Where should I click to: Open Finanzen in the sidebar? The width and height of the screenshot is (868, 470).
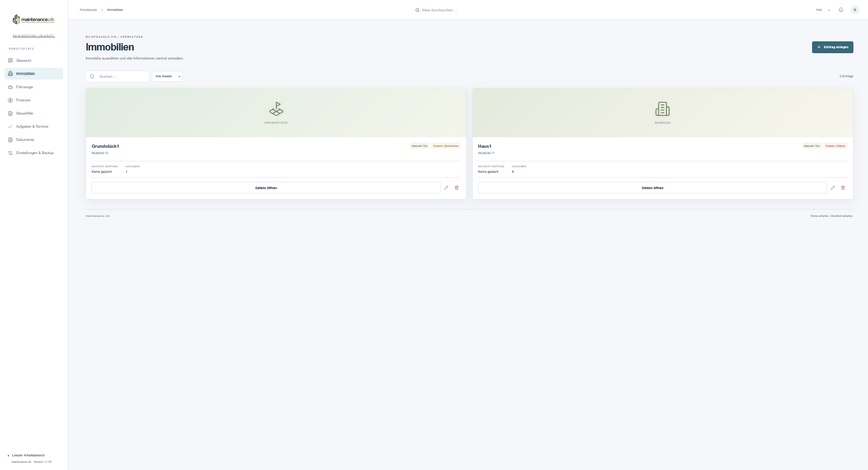coord(34,100)
